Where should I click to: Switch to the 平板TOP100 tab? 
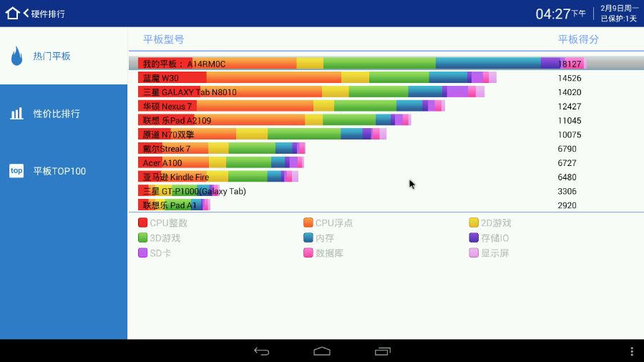pyautogui.click(x=64, y=171)
